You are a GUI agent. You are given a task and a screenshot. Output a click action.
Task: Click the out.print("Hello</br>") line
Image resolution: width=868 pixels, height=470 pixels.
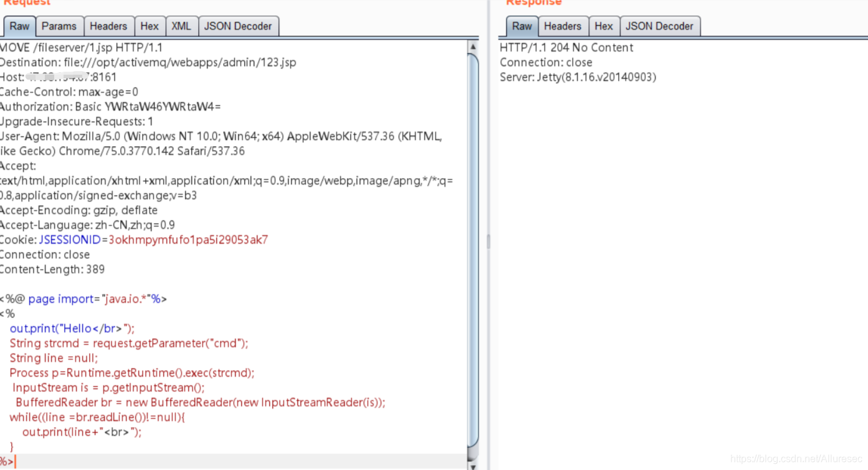point(72,329)
